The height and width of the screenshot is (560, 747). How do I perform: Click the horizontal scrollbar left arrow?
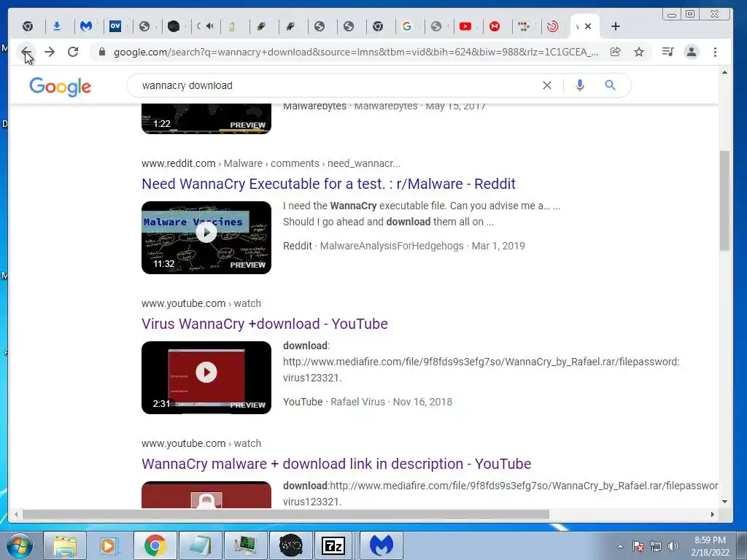(16, 514)
